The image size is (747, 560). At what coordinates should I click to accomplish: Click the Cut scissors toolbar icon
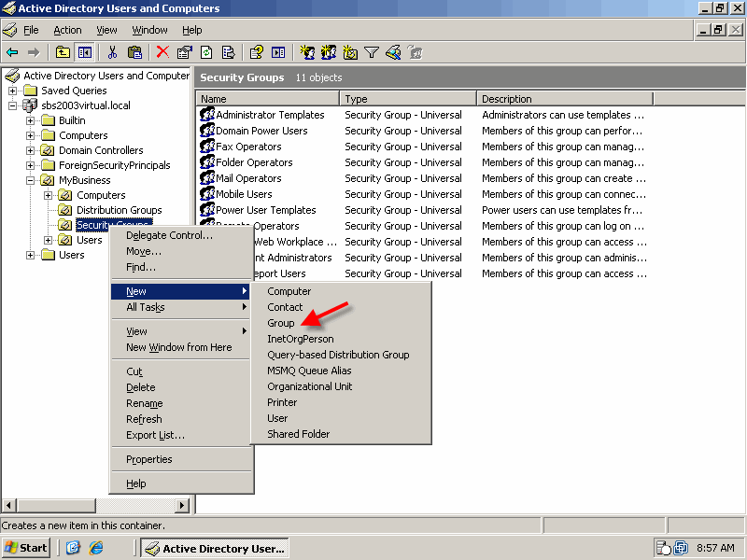(112, 52)
